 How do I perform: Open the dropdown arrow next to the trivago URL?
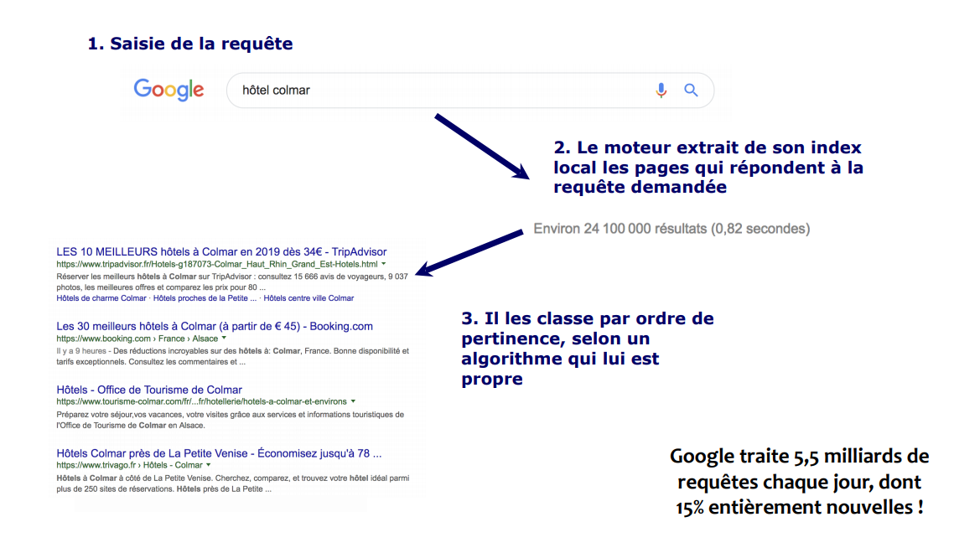coord(208,465)
